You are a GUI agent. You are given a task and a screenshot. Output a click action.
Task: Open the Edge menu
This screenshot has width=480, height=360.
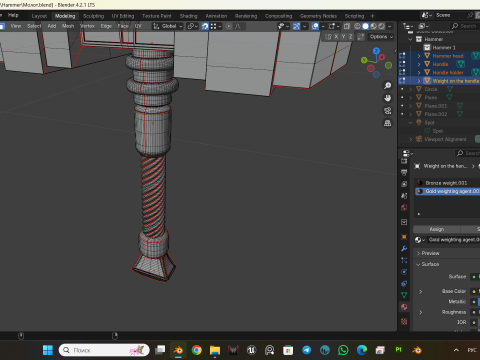pos(106,26)
